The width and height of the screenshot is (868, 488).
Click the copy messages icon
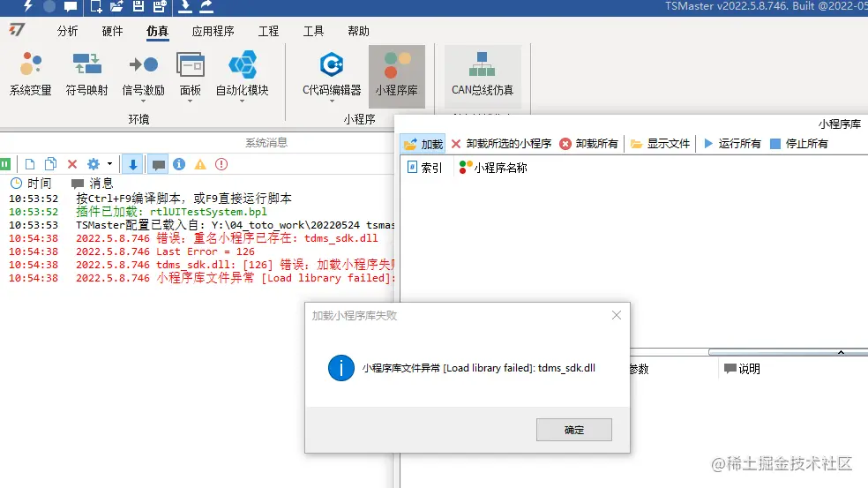(50, 164)
